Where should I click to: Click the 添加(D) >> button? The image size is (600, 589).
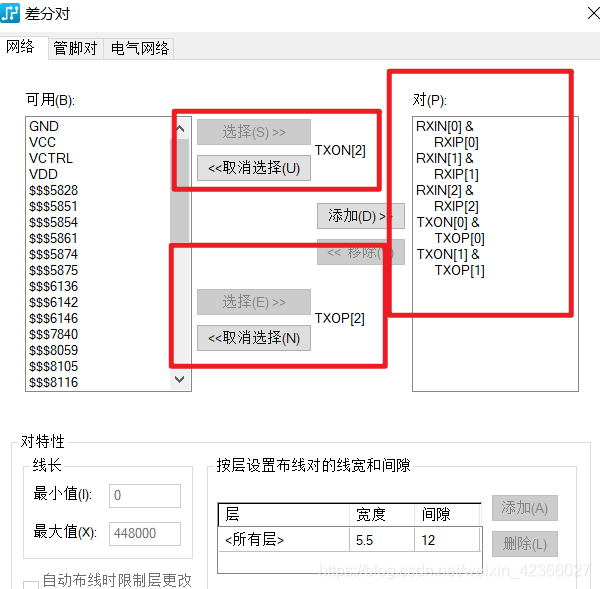360,216
